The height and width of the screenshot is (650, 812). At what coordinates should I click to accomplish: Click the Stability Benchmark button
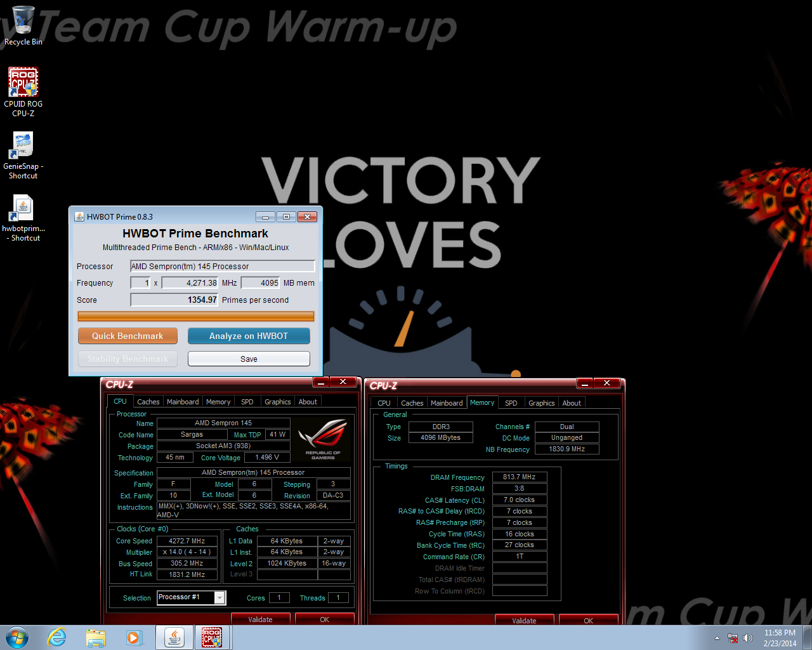(128, 359)
